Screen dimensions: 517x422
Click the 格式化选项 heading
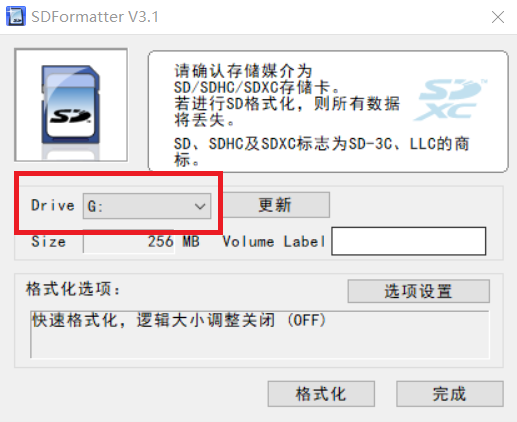coord(73,289)
